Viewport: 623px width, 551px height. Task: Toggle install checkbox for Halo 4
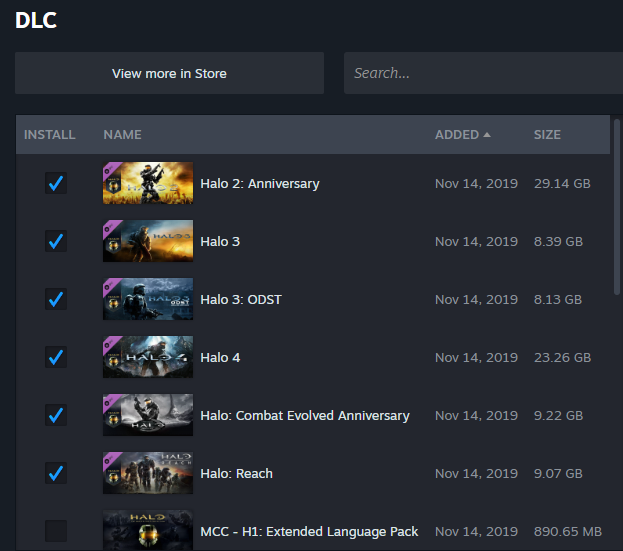[x=56, y=357]
